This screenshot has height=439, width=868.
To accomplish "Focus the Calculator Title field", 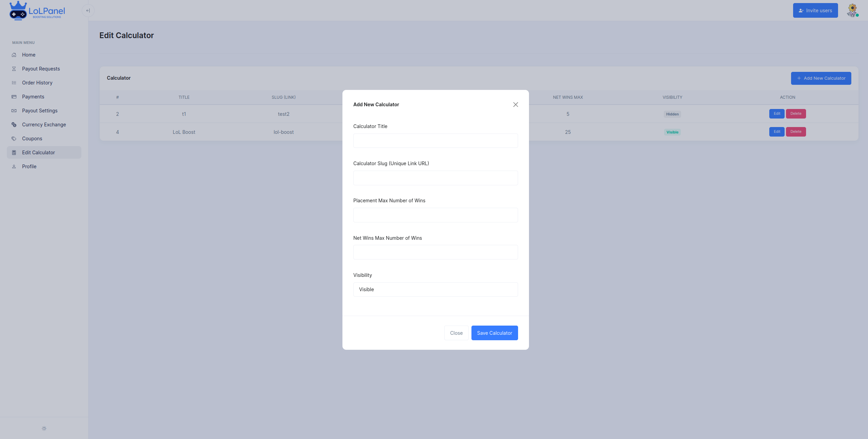I will click(435, 141).
